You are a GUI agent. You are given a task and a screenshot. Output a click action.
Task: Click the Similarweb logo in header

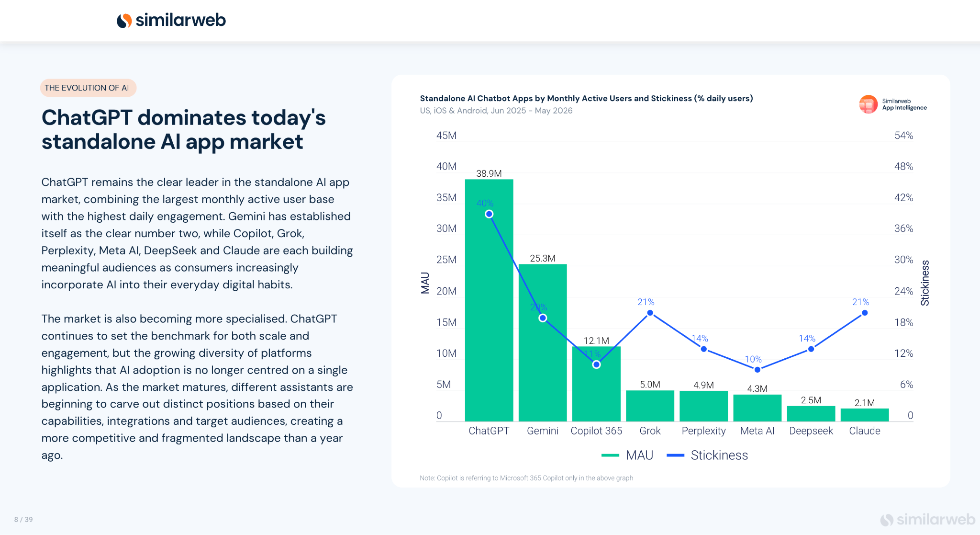(171, 20)
